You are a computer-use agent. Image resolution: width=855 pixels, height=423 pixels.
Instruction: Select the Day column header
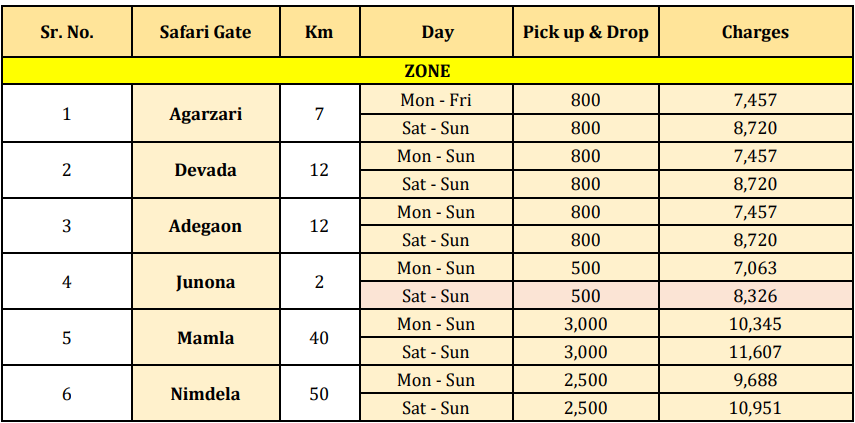click(436, 32)
